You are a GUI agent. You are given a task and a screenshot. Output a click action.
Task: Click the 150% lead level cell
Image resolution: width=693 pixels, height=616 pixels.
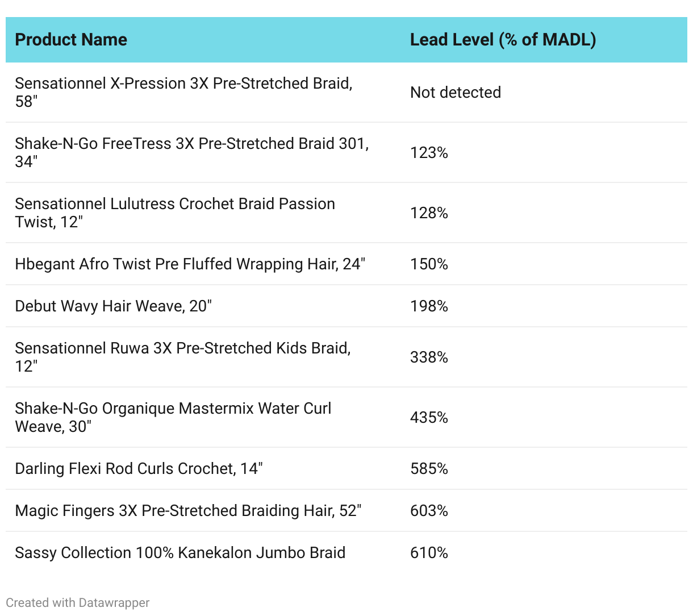pyautogui.click(x=429, y=264)
